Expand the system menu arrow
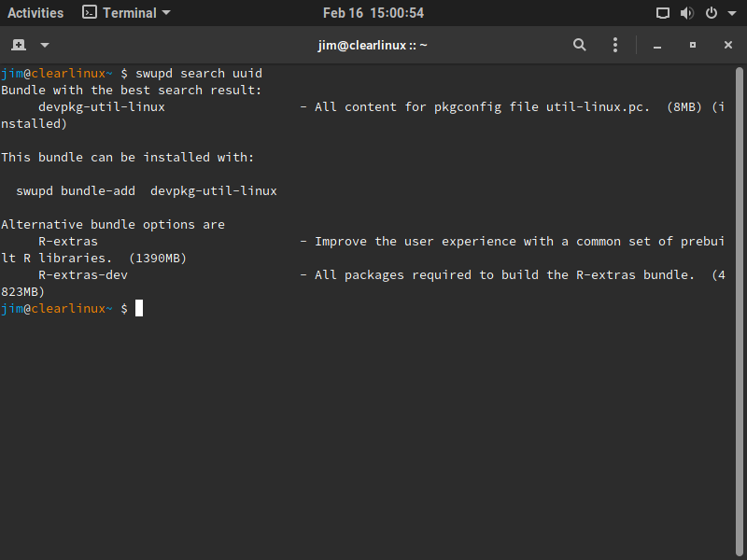Image resolution: width=747 pixels, height=560 pixels. (x=729, y=13)
